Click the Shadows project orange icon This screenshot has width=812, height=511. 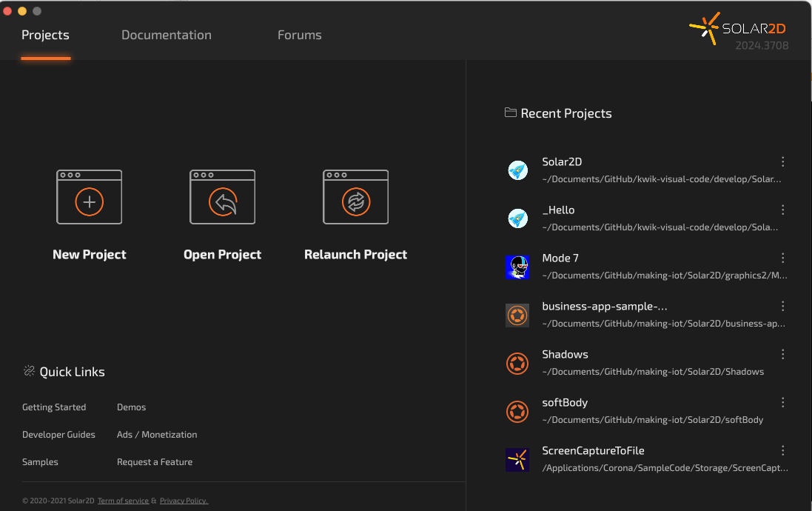pos(517,364)
